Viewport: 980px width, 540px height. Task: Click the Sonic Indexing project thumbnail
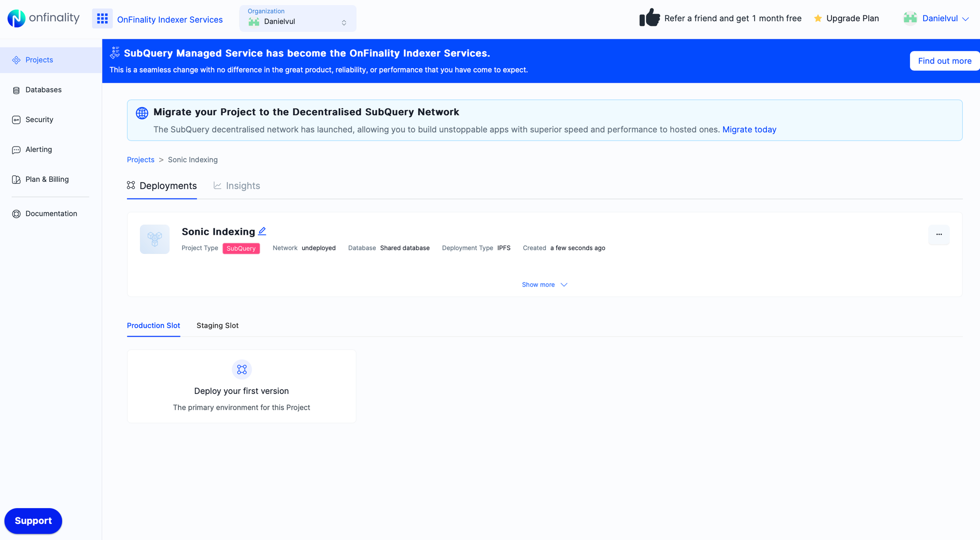pyautogui.click(x=154, y=239)
